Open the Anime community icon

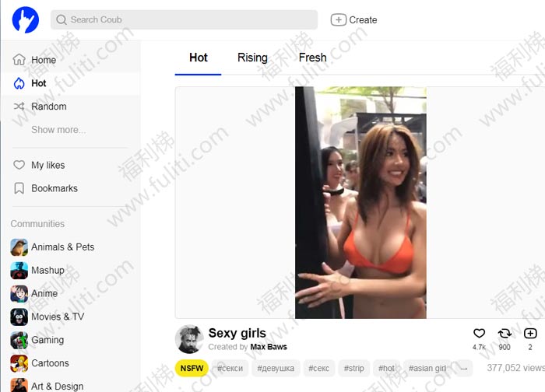tap(19, 294)
